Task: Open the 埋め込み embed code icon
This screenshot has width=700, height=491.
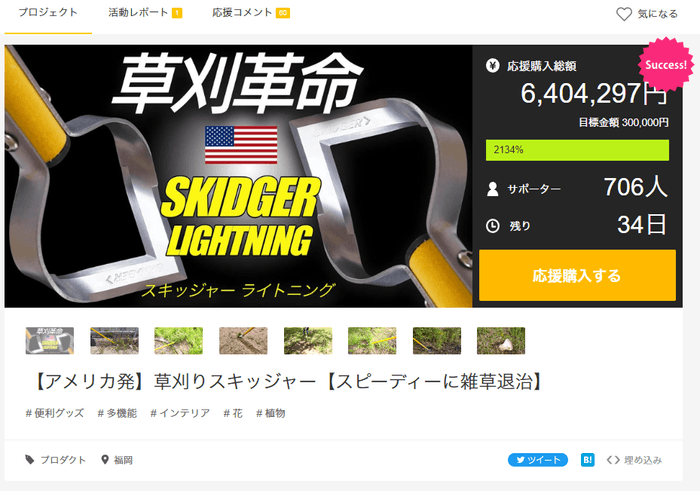Action: pos(613,460)
